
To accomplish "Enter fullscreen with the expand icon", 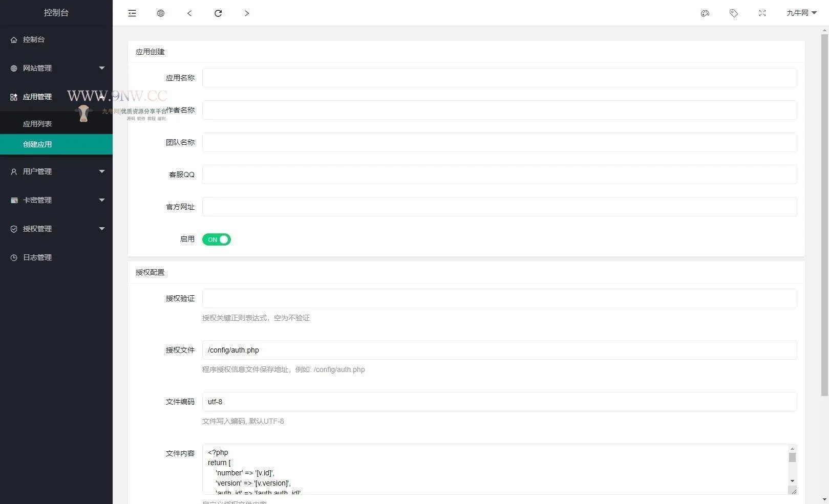I will coord(762,13).
